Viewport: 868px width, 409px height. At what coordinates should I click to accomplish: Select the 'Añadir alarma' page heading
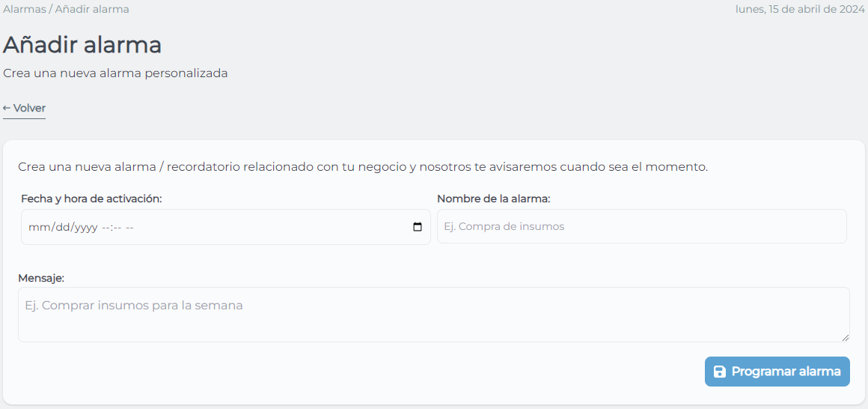click(82, 45)
